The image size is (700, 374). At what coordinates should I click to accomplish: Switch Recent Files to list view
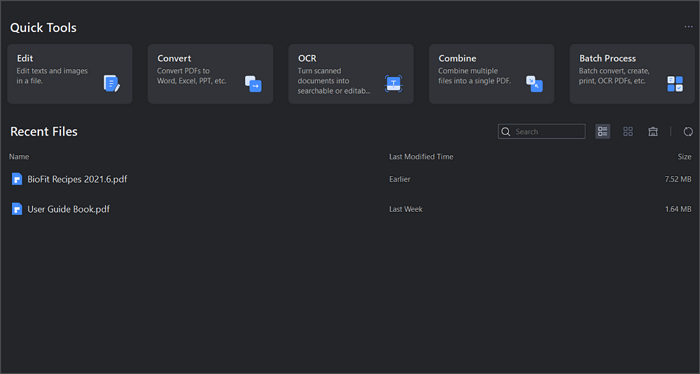[603, 131]
